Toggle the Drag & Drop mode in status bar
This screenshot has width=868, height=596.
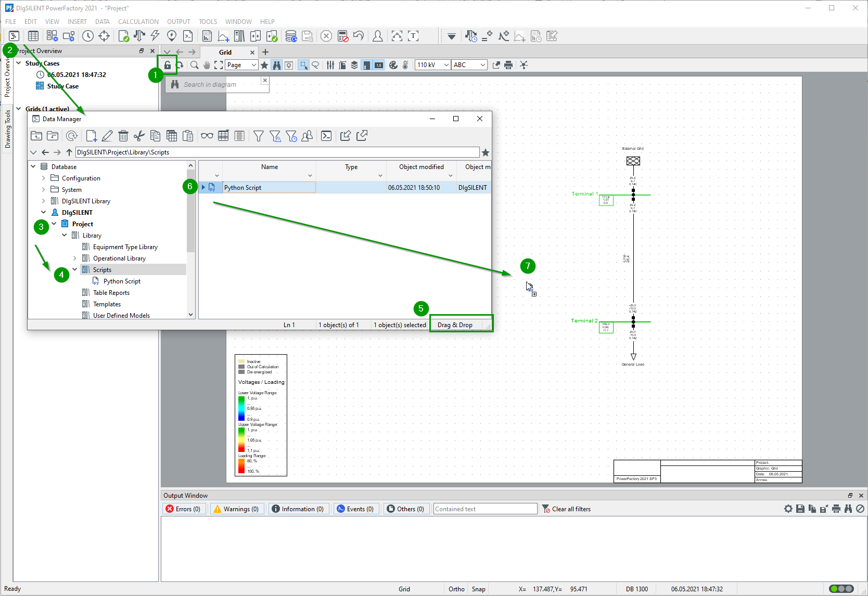[x=455, y=325]
